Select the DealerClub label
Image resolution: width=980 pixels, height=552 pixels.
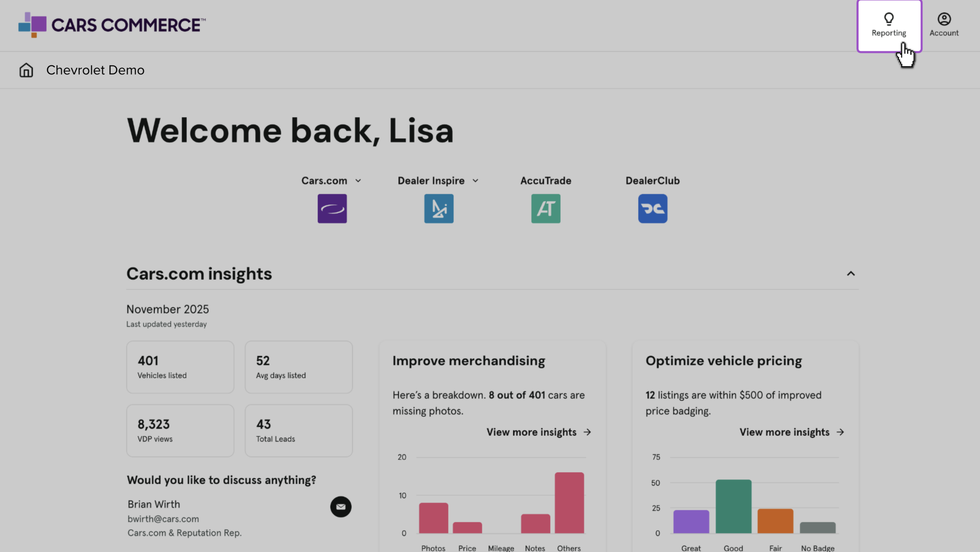[x=653, y=181]
